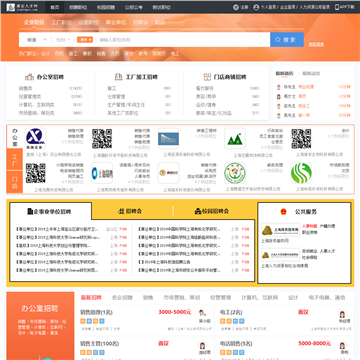The image size is (360, 360).
Task: Click the 校园招聘会 tab icon
Action: coord(198,211)
